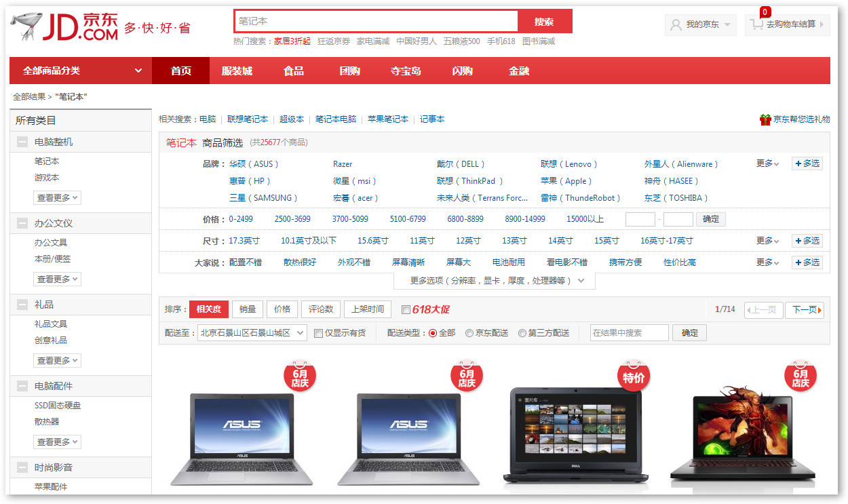
Task: Click the minimum price input field
Action: [640, 219]
